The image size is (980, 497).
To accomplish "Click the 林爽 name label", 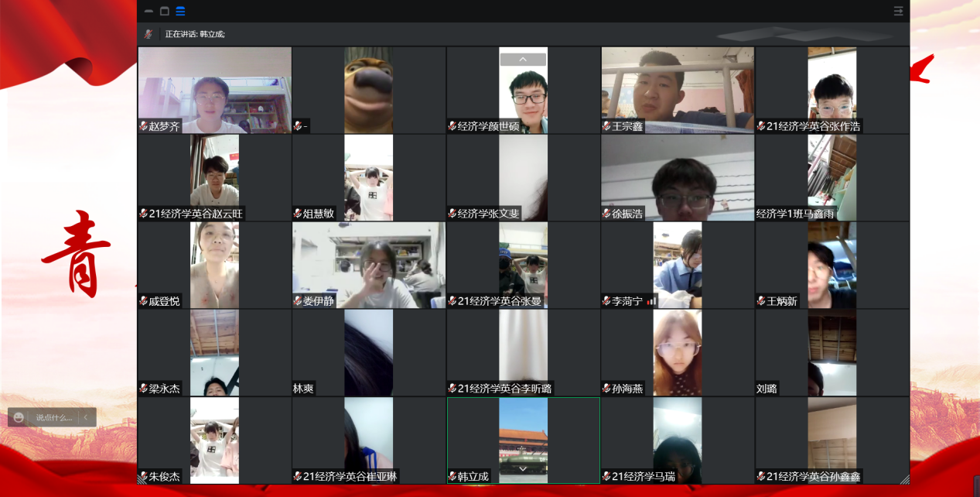I will [x=303, y=389].
